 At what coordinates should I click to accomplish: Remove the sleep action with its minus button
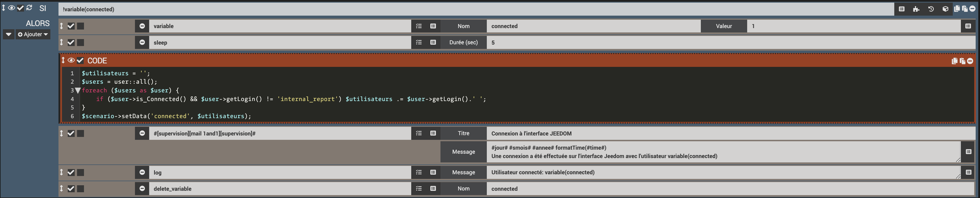click(142, 42)
